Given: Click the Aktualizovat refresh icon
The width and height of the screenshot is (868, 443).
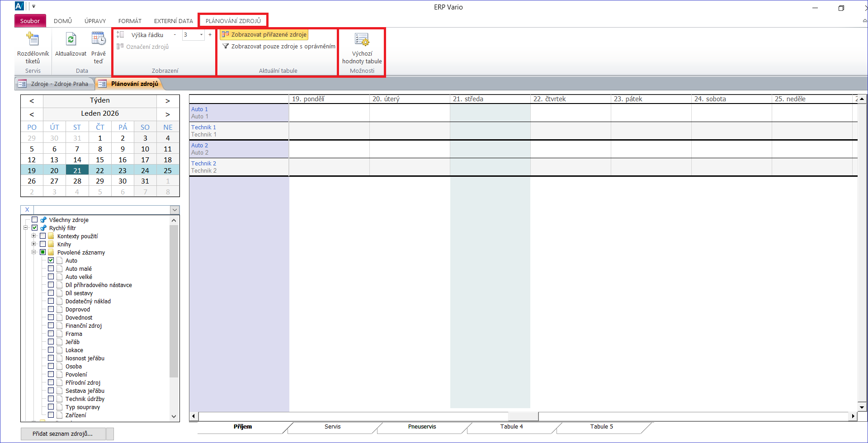Looking at the screenshot, I should click(71, 40).
